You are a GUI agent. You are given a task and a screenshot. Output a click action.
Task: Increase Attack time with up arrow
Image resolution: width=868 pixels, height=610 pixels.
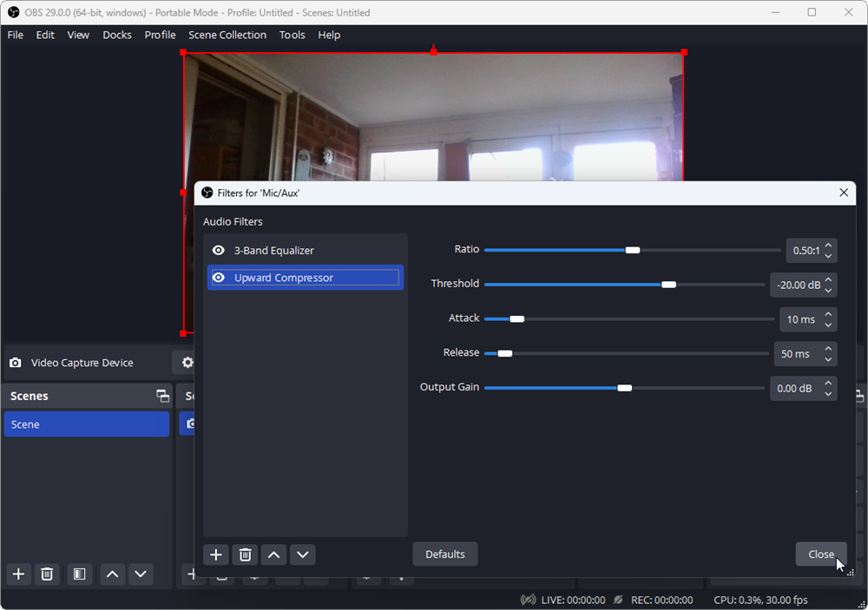(828, 314)
